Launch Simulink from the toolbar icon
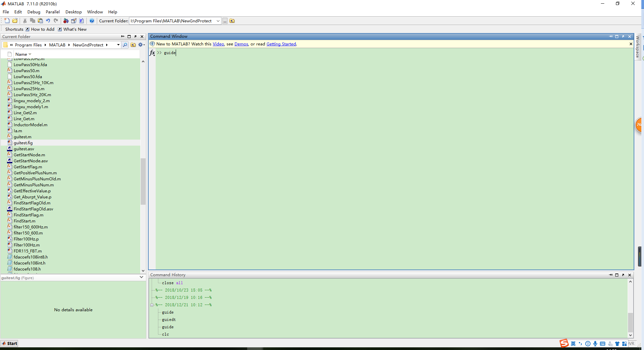 (66, 21)
